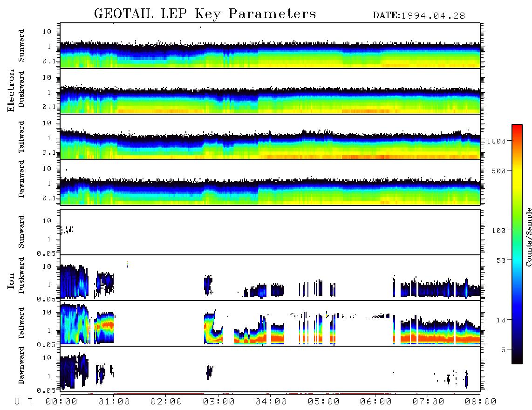Select the Ion 'Sunward' axis label

pos(21,232)
